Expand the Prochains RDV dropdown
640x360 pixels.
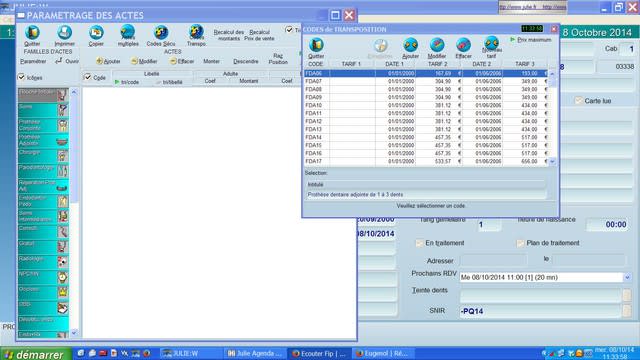[x=627, y=277]
